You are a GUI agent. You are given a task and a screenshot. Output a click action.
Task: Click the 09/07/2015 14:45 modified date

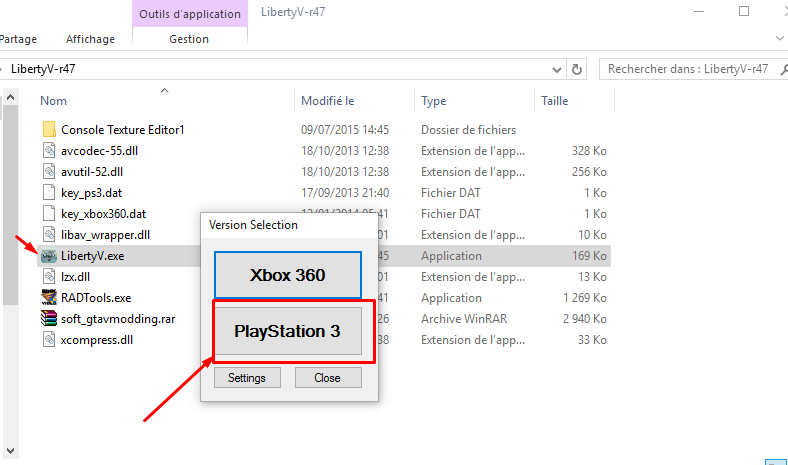pos(345,130)
